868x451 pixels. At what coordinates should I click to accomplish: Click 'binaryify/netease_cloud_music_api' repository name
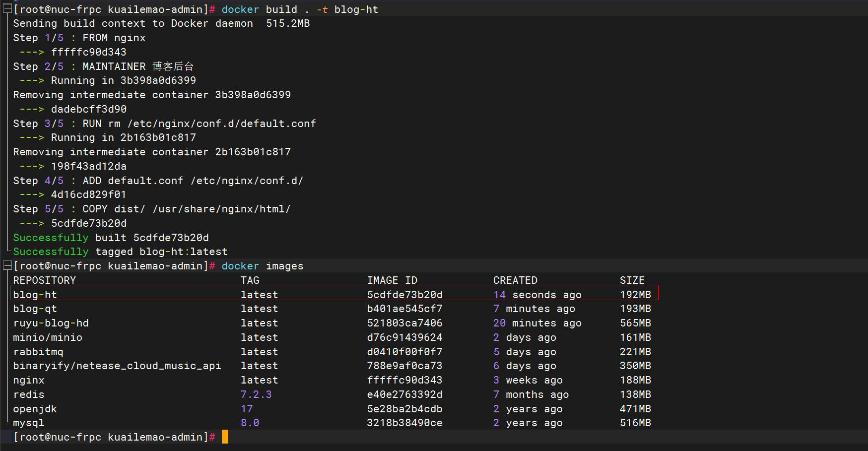click(x=117, y=366)
